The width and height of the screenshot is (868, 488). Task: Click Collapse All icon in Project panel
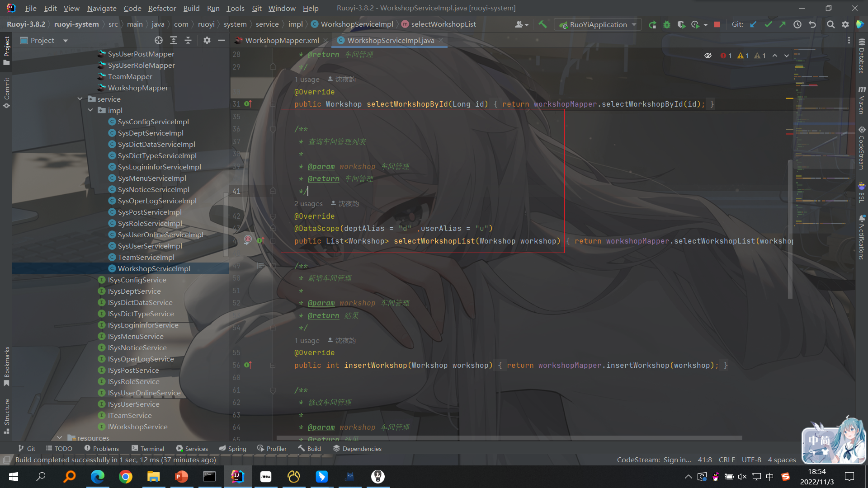(x=188, y=41)
